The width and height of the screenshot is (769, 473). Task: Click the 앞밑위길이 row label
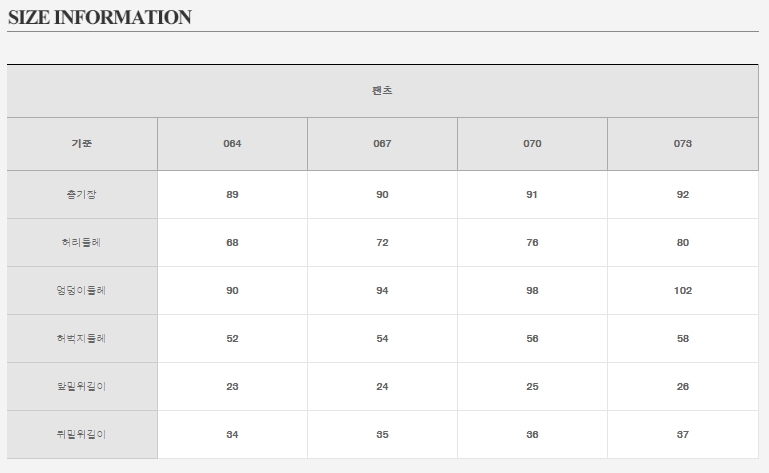pyautogui.click(x=82, y=387)
